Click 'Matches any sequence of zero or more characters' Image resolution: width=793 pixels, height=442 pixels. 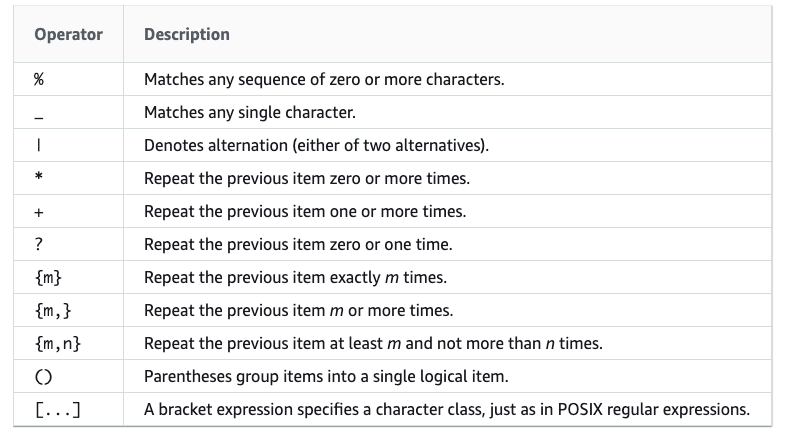324,79
